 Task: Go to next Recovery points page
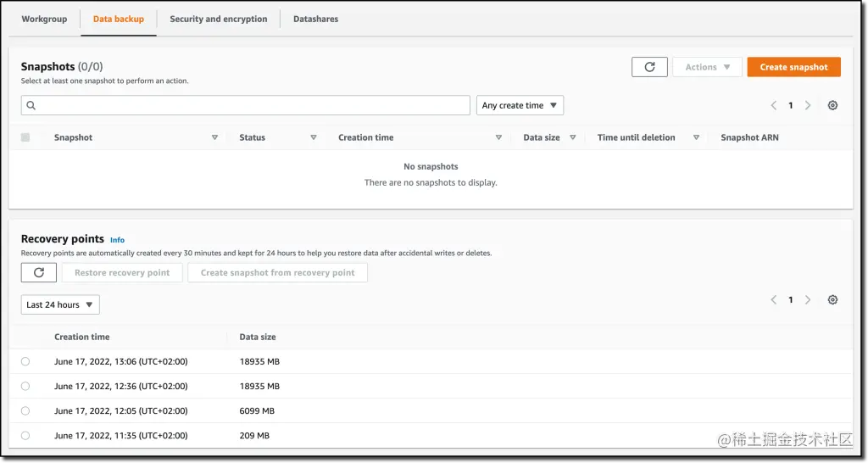(808, 299)
